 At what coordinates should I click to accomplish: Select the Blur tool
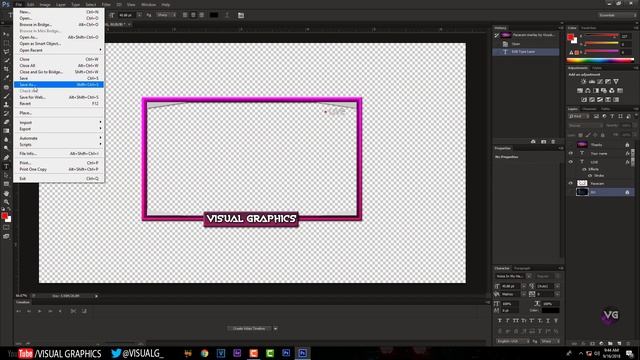pos(6,140)
